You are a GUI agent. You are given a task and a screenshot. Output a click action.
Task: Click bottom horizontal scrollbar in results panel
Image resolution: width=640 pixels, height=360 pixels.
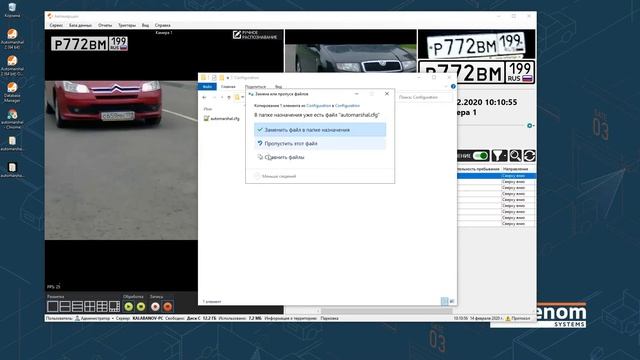(386, 311)
